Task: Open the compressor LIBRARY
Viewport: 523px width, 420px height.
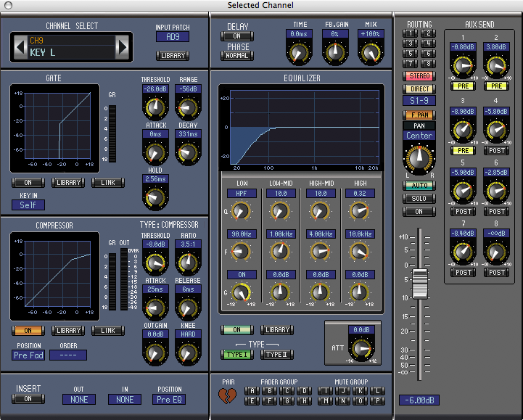Action: point(68,330)
